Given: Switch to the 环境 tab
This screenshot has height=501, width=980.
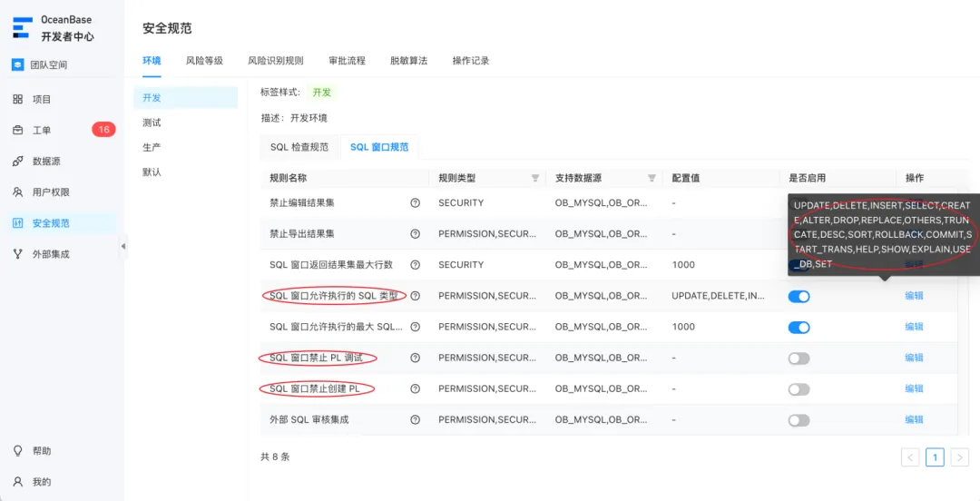Looking at the screenshot, I should pyautogui.click(x=152, y=61).
